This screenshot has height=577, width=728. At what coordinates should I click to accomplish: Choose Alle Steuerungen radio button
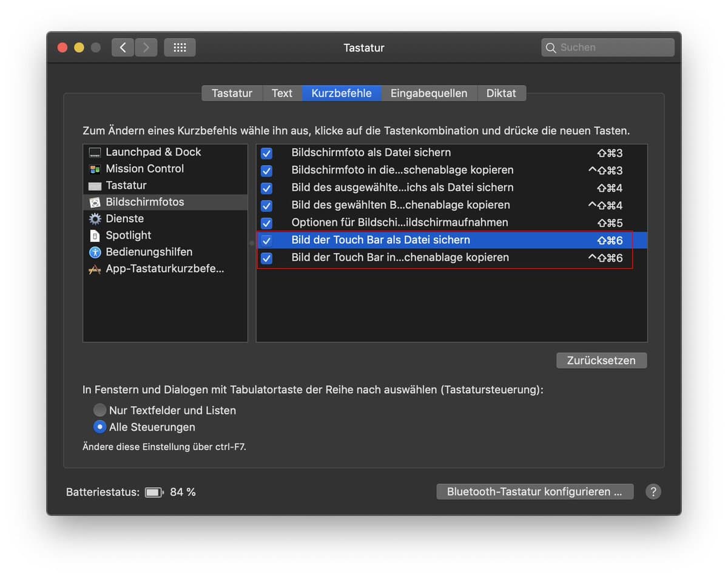click(x=100, y=427)
